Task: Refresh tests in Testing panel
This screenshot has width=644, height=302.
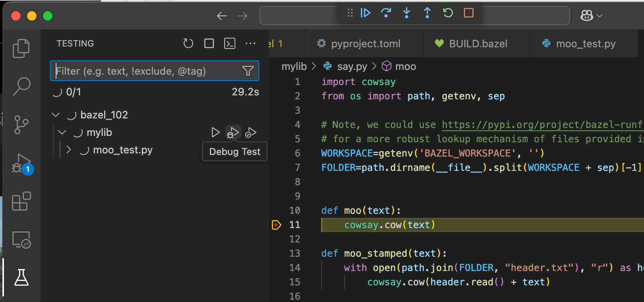Action: click(x=188, y=43)
